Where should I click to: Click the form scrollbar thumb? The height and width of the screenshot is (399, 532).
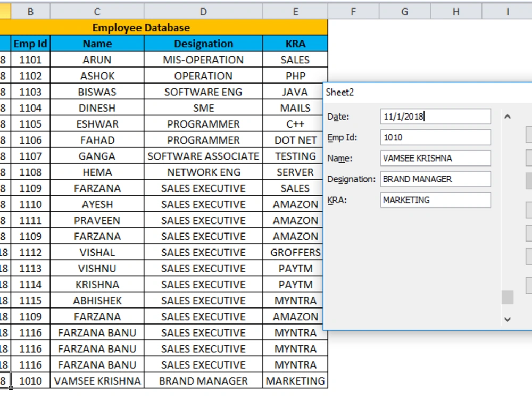(508, 297)
